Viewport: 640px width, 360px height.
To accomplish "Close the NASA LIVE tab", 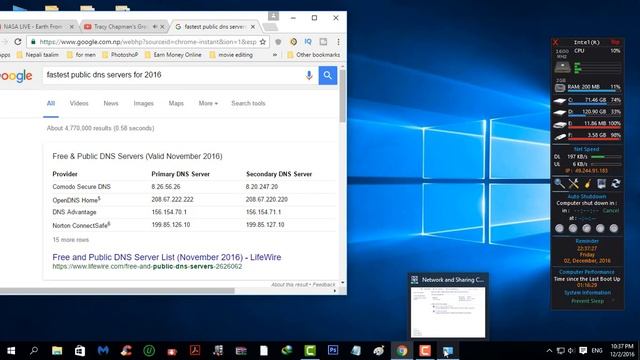I will 72,27.
